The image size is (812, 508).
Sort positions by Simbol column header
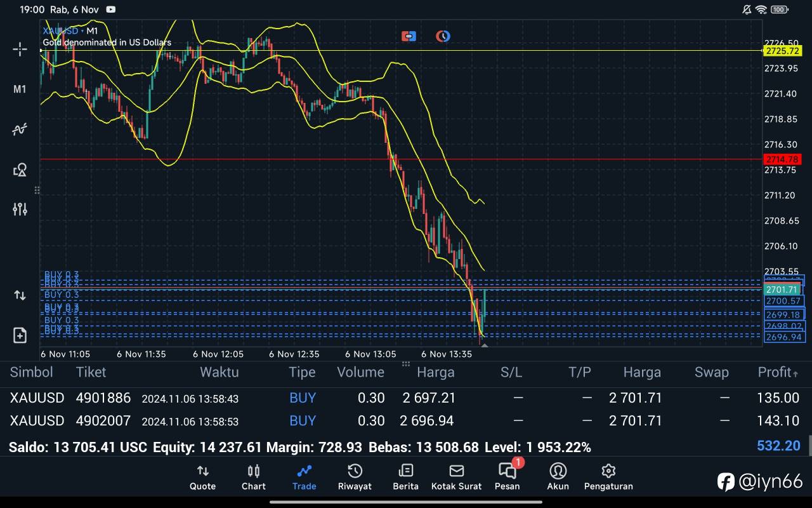[32, 372]
